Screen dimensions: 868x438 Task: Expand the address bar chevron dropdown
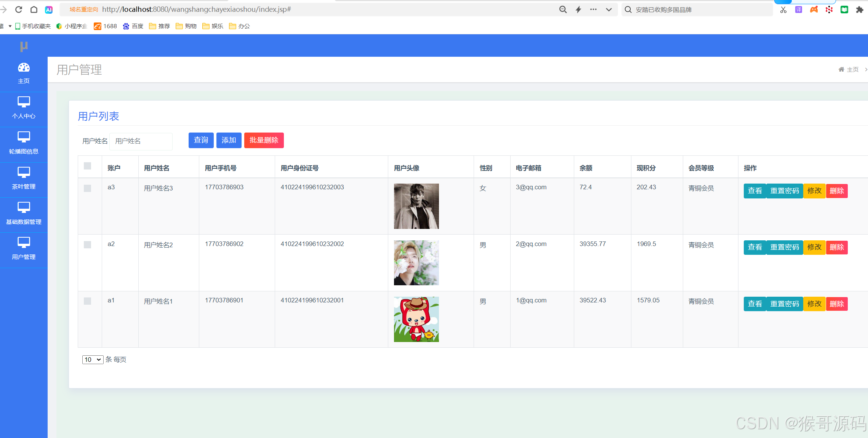[x=609, y=10]
